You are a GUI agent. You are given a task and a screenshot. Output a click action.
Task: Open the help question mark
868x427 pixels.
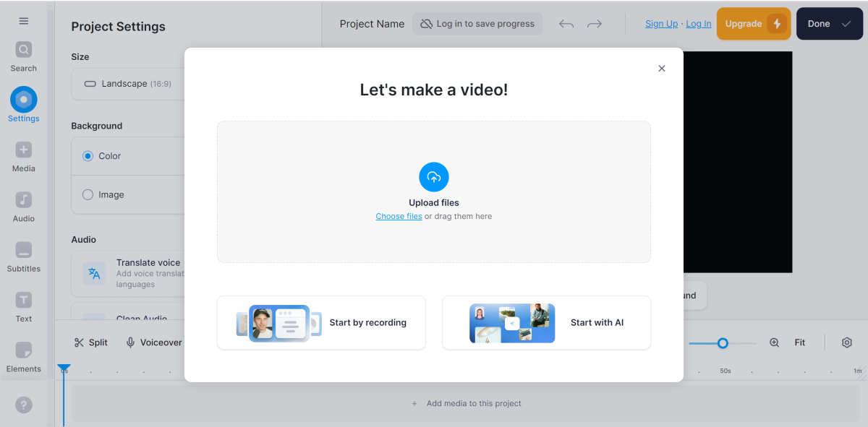(23, 405)
